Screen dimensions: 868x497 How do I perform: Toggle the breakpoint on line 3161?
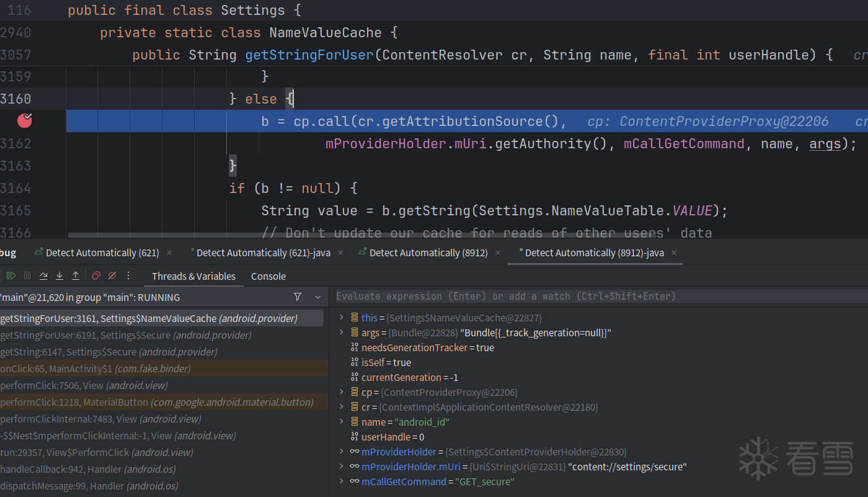(25, 120)
